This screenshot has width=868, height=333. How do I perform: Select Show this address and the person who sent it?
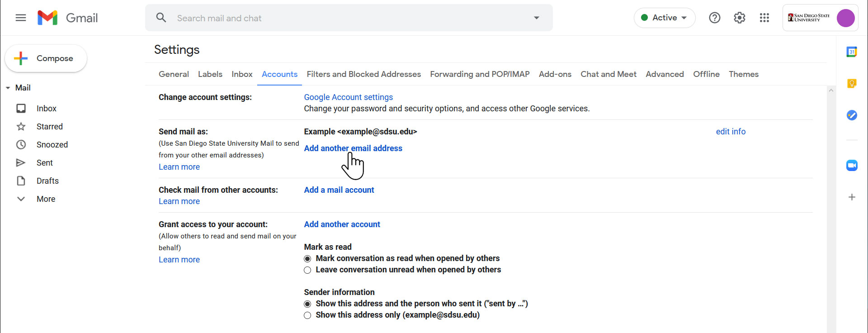pos(307,304)
